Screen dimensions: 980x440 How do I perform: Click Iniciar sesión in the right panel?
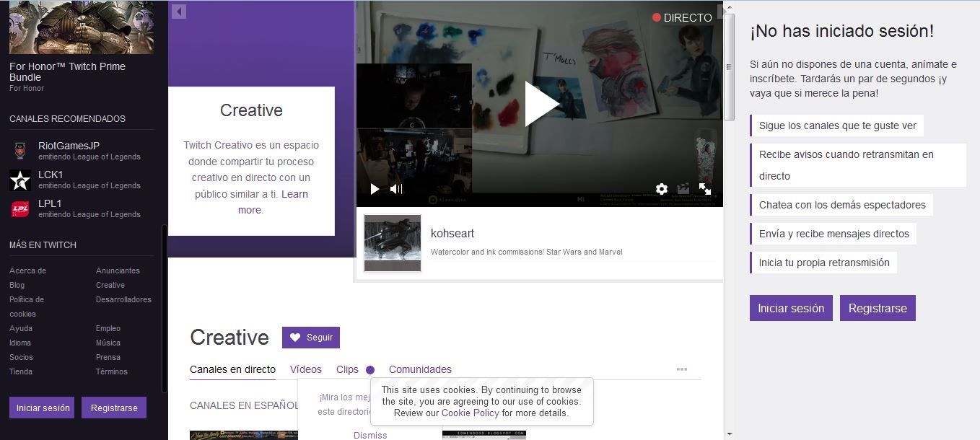791,308
